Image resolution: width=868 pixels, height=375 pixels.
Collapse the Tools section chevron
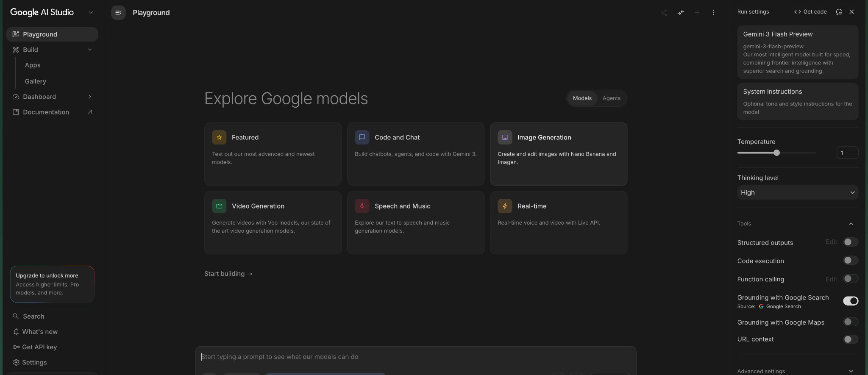coord(851,224)
